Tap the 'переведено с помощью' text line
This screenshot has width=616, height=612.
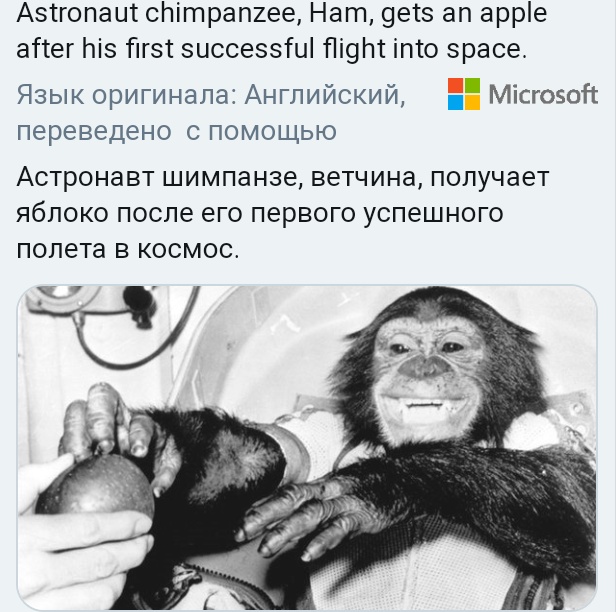click(176, 132)
